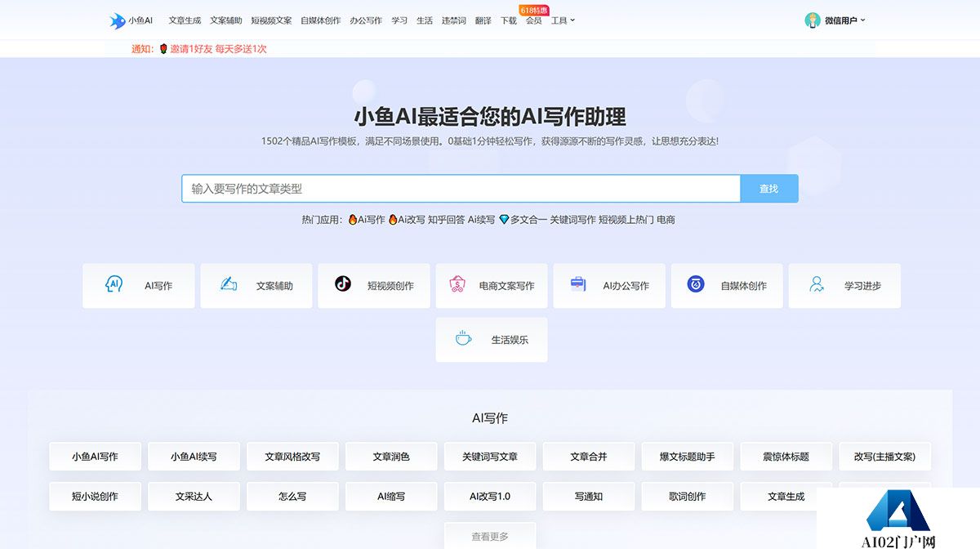Click the 生活娱乐 coffee cup icon
Viewport: 980px width, 549px height.
[463, 338]
